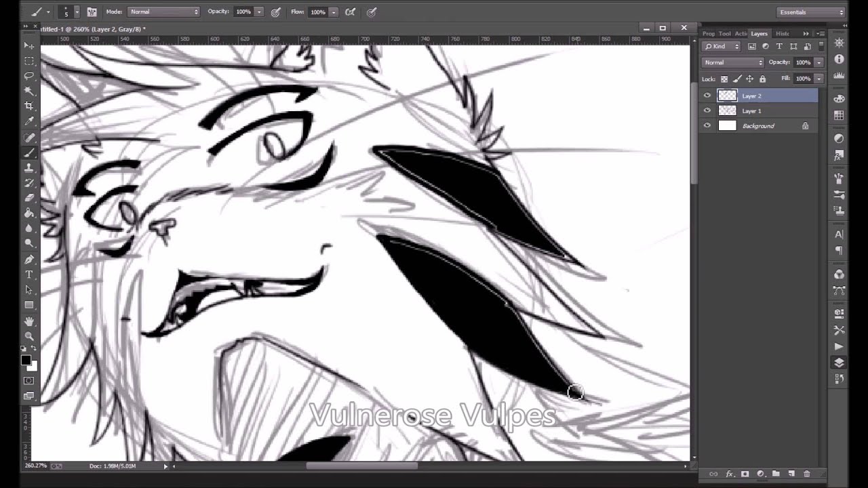Click the foreground color swatch

(x=26, y=360)
